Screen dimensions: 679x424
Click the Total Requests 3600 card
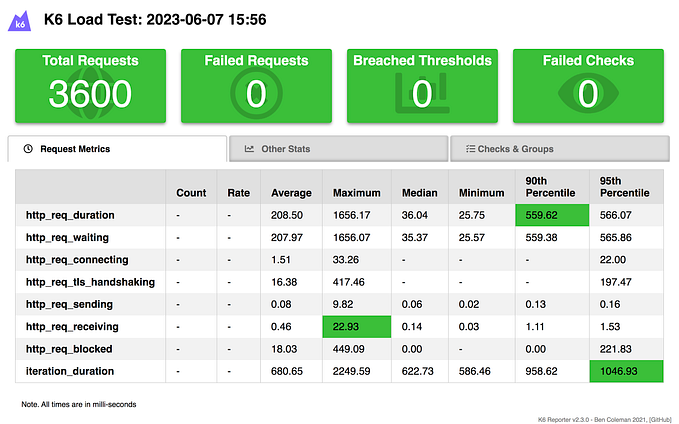(x=91, y=86)
